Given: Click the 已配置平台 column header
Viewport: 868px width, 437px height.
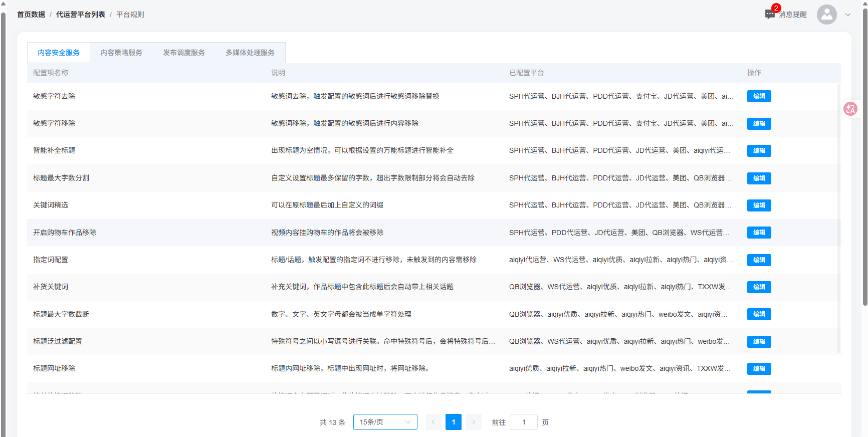Looking at the screenshot, I should click(527, 73).
